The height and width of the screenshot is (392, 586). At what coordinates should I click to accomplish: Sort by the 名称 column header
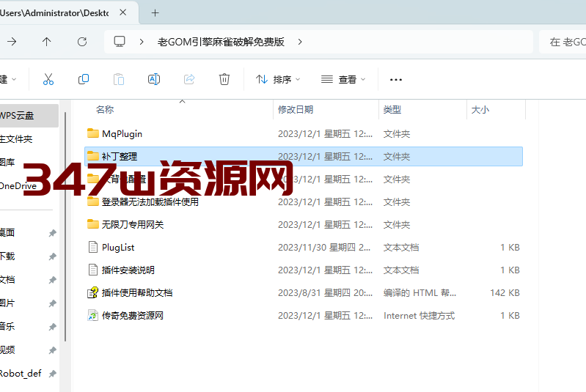(x=105, y=110)
